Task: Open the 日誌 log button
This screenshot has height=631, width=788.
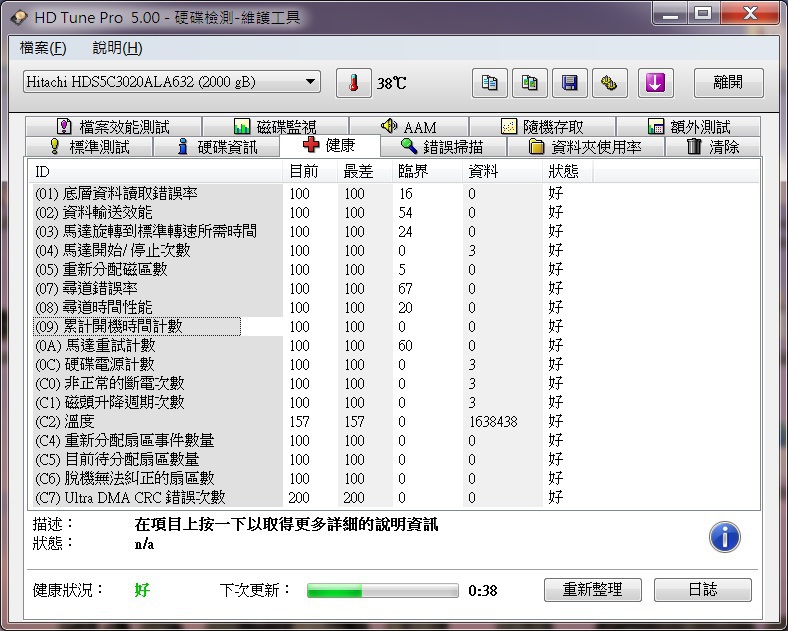Action: pos(702,590)
